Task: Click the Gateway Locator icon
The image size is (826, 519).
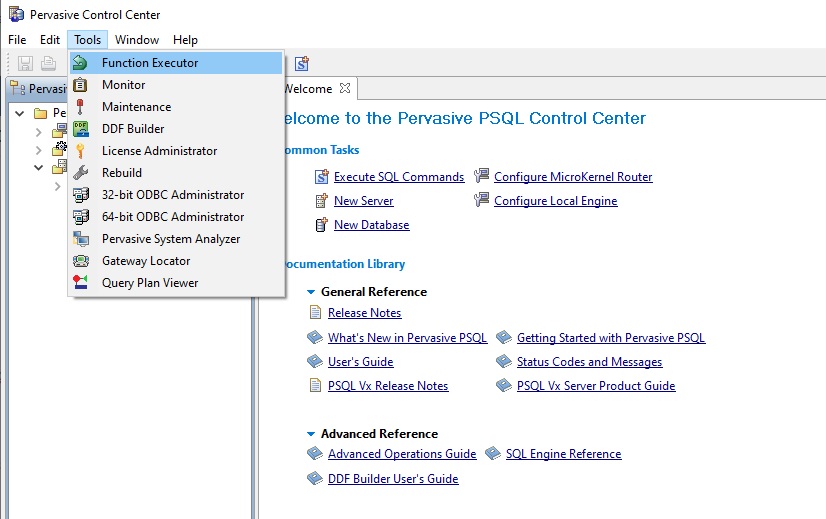Action: (81, 261)
